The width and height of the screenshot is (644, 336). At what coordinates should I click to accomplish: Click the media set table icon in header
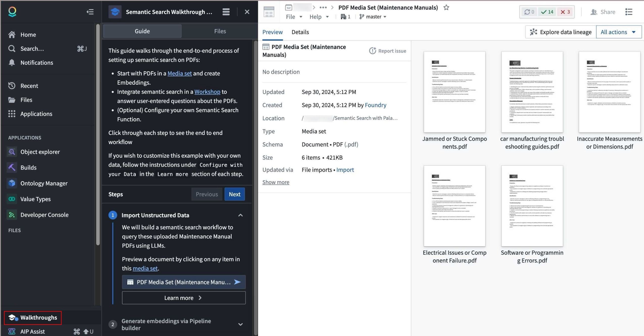[x=269, y=12]
